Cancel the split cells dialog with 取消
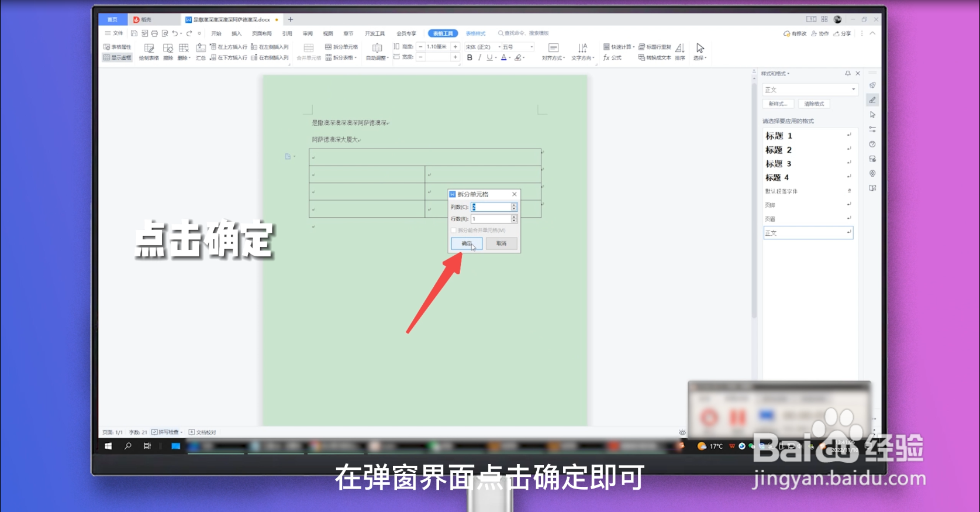The width and height of the screenshot is (980, 512). click(501, 243)
